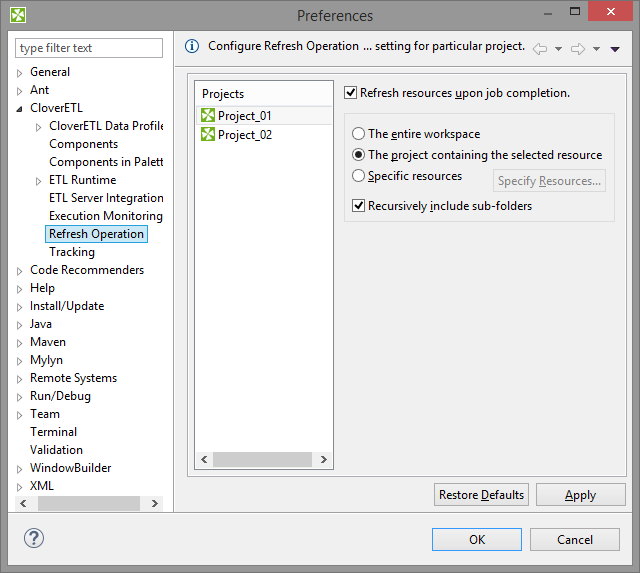Expand the Java tree node

tap(19, 325)
